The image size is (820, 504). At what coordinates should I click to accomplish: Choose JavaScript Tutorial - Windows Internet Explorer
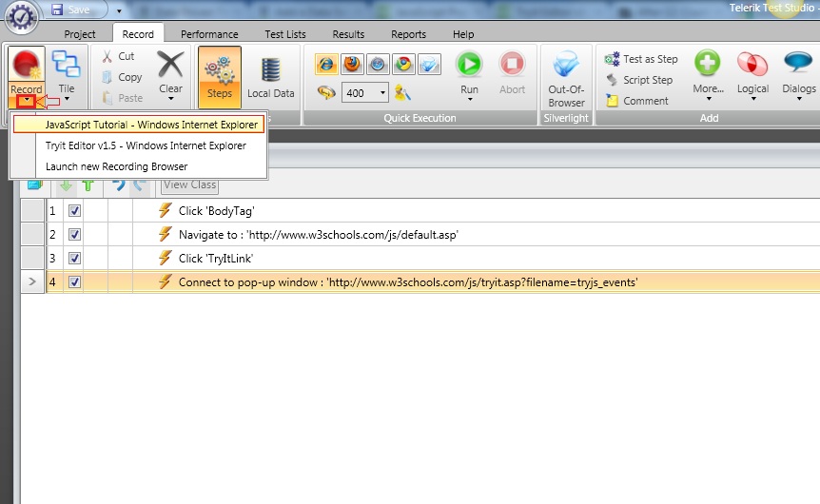coord(139,125)
